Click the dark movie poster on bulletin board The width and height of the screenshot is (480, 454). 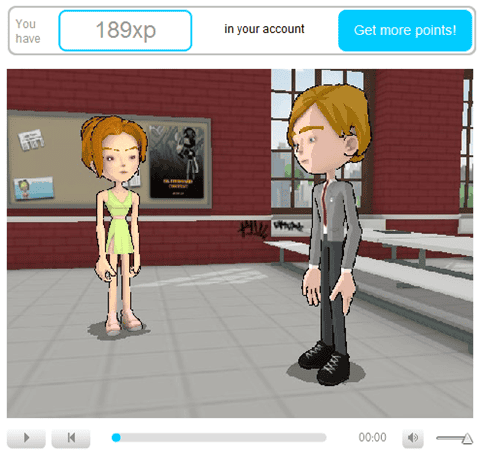tap(177, 162)
